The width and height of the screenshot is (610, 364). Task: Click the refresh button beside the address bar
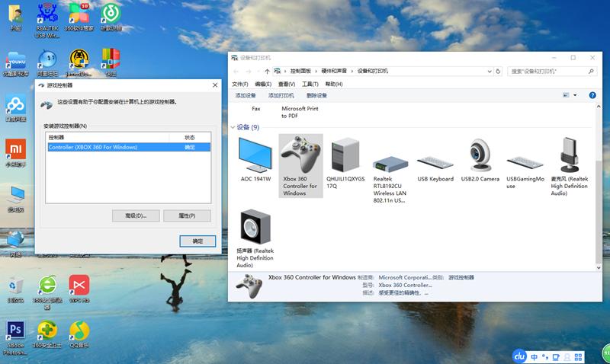498,72
